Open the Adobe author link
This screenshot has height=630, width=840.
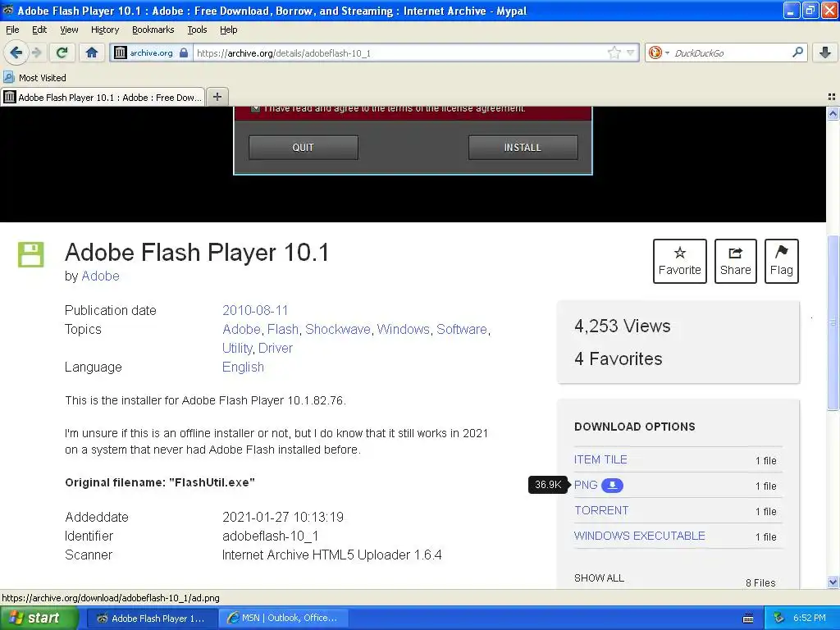point(100,276)
